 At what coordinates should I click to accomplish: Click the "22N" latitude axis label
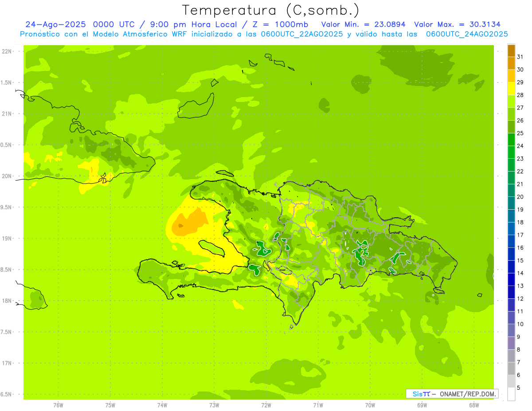pos(7,51)
